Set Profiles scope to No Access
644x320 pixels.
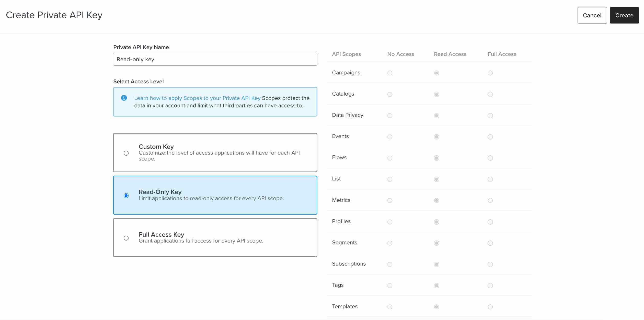pos(389,222)
